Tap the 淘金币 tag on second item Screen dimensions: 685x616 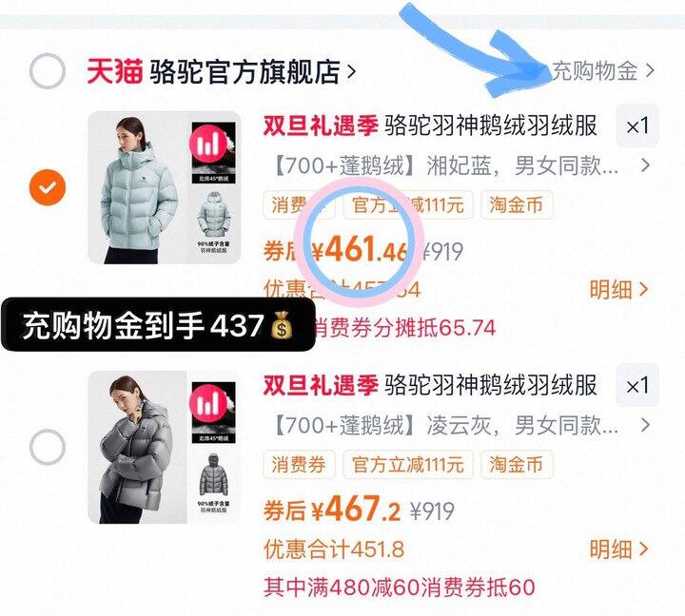517,464
